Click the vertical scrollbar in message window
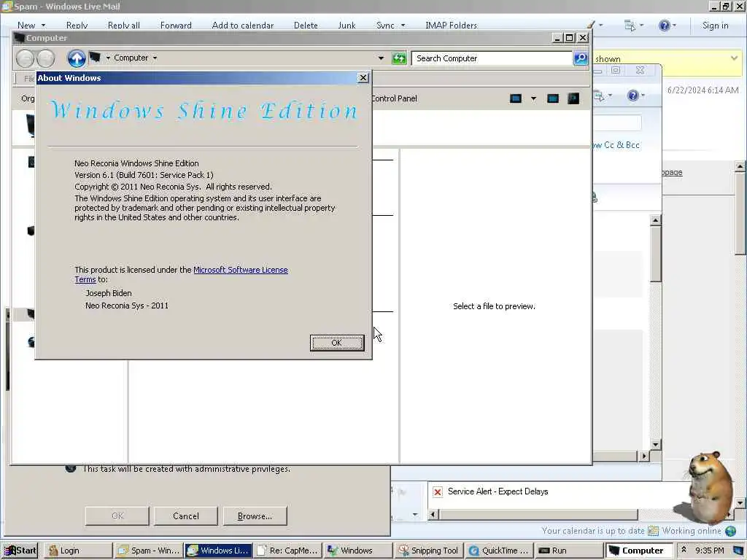 (x=656, y=254)
